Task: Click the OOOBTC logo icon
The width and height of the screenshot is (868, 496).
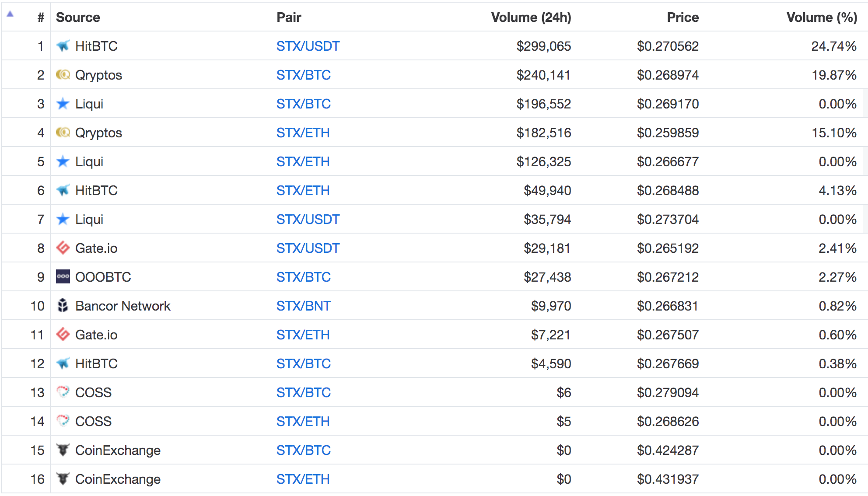Action: tap(63, 276)
